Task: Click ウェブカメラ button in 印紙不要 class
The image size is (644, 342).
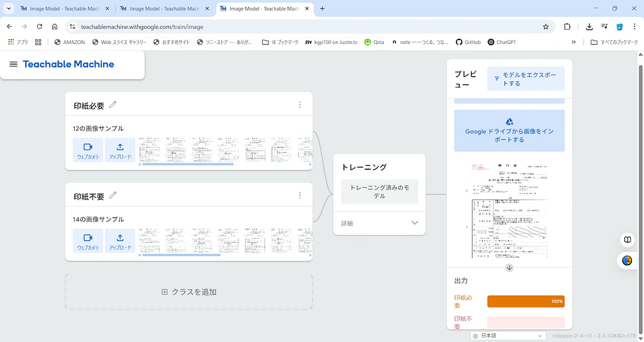Action: (x=88, y=241)
